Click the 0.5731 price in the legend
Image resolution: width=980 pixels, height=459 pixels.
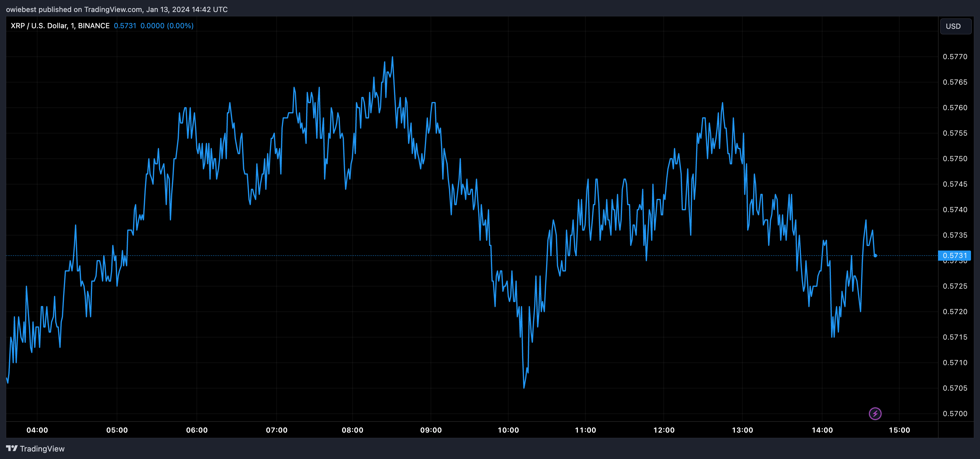125,25
